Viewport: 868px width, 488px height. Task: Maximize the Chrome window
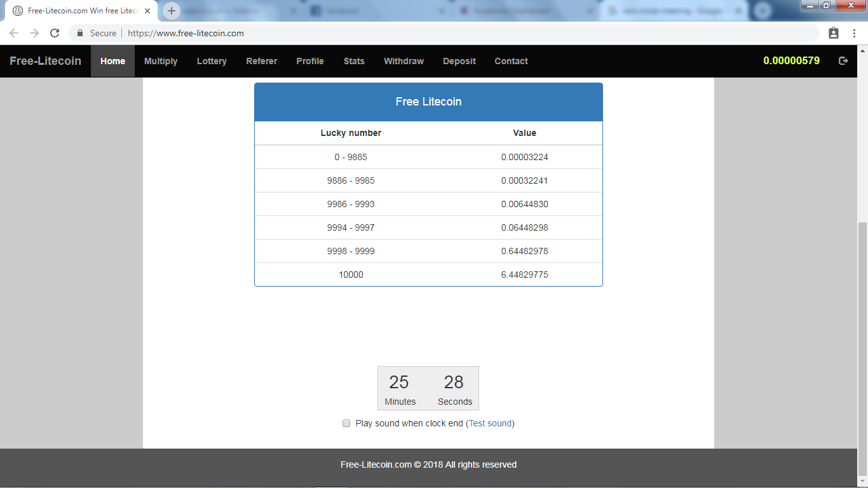(827, 6)
